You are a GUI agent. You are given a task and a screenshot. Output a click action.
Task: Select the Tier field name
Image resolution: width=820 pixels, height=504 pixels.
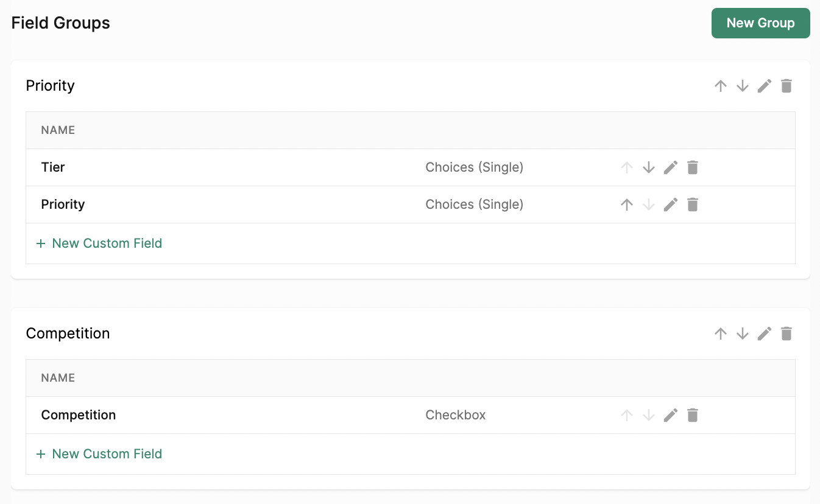point(53,167)
